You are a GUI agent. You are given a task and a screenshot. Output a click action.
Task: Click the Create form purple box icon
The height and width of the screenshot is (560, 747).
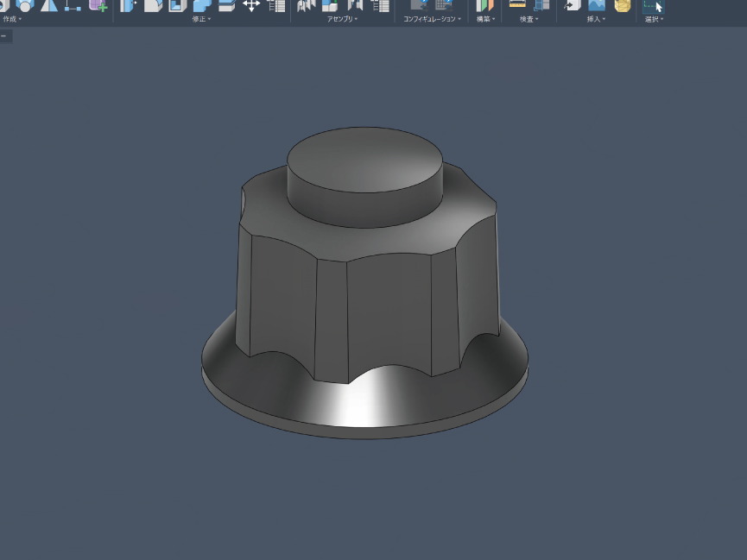[98, 5]
